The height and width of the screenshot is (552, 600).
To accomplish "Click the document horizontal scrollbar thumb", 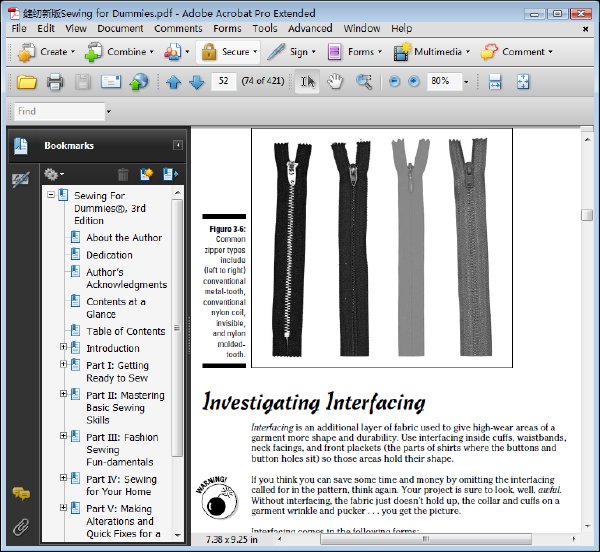I will 426,539.
